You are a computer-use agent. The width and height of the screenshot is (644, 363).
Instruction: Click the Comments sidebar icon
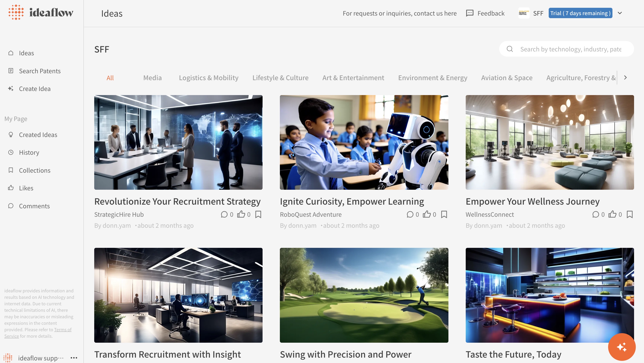[x=11, y=206]
